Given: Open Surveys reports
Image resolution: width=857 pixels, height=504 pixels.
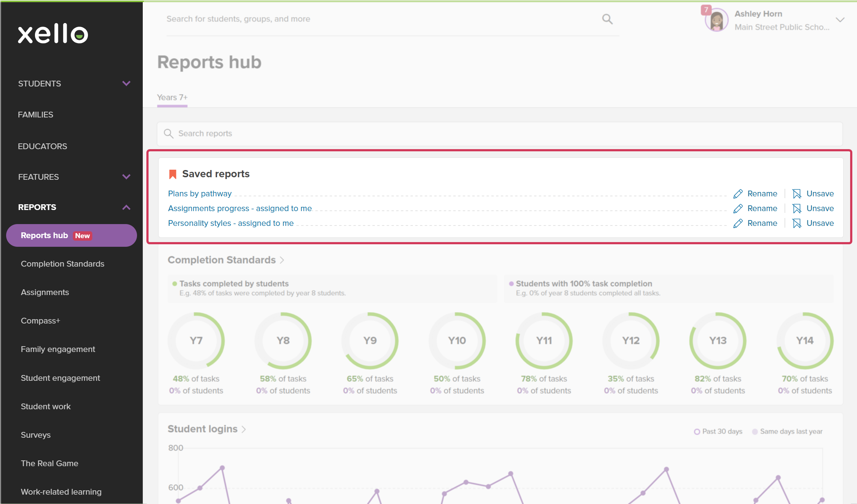Looking at the screenshot, I should [36, 435].
